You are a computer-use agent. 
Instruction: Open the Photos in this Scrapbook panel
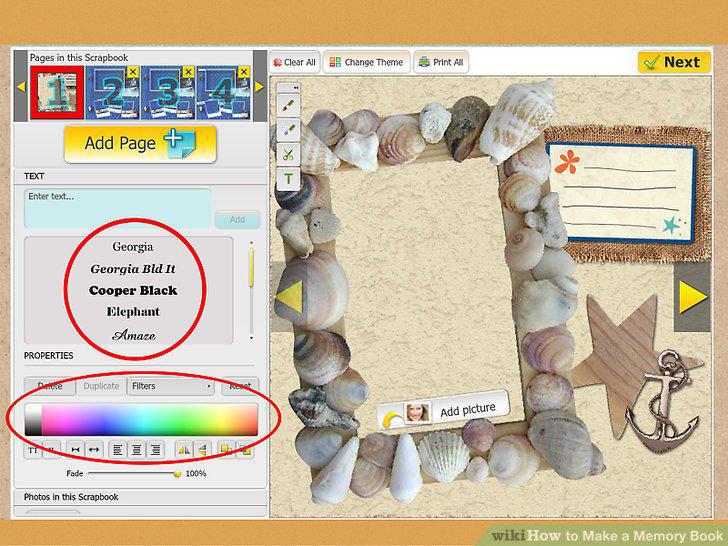(x=140, y=497)
